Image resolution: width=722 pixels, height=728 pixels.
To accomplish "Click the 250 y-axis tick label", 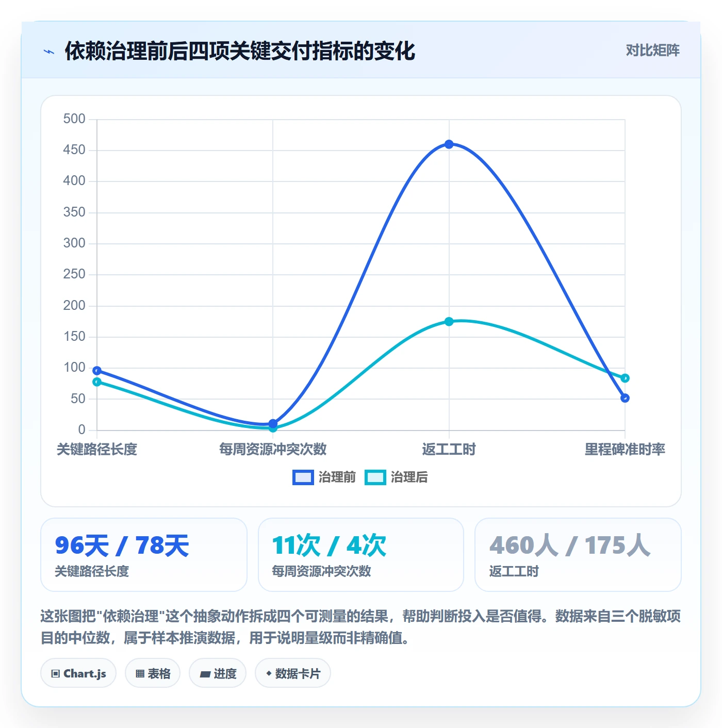I will pos(74,274).
